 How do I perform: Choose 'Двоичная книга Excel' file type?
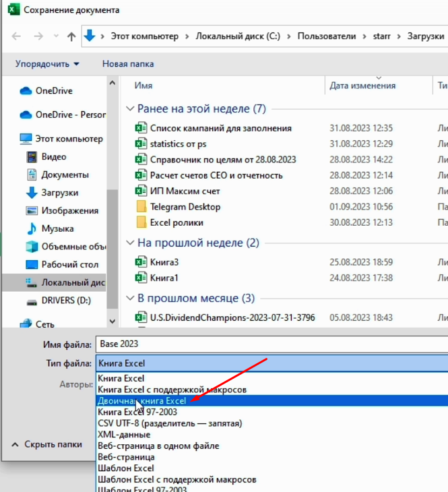[x=272, y=401]
